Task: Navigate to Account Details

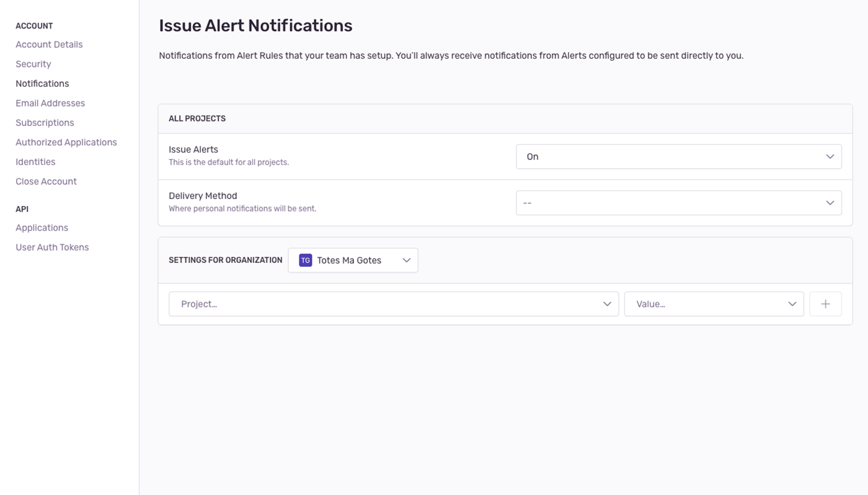Action: click(x=49, y=44)
